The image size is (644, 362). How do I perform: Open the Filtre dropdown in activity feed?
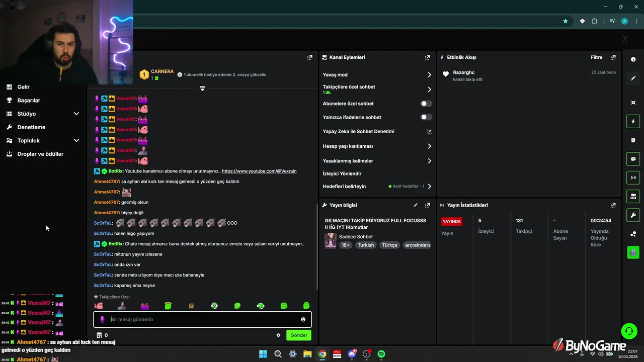click(x=596, y=57)
